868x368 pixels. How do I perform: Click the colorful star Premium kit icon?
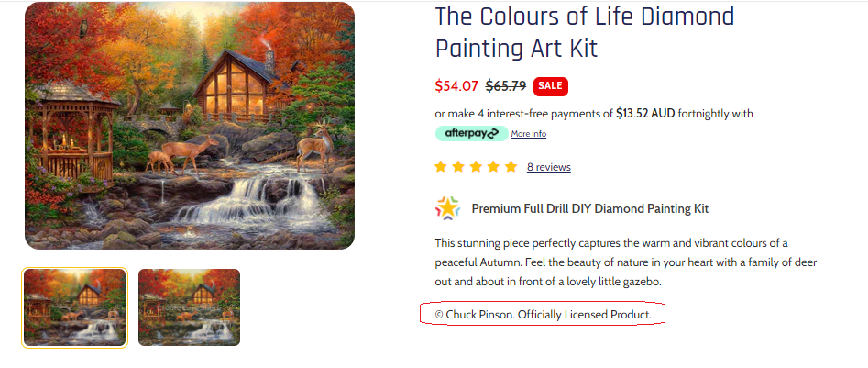pos(447,208)
